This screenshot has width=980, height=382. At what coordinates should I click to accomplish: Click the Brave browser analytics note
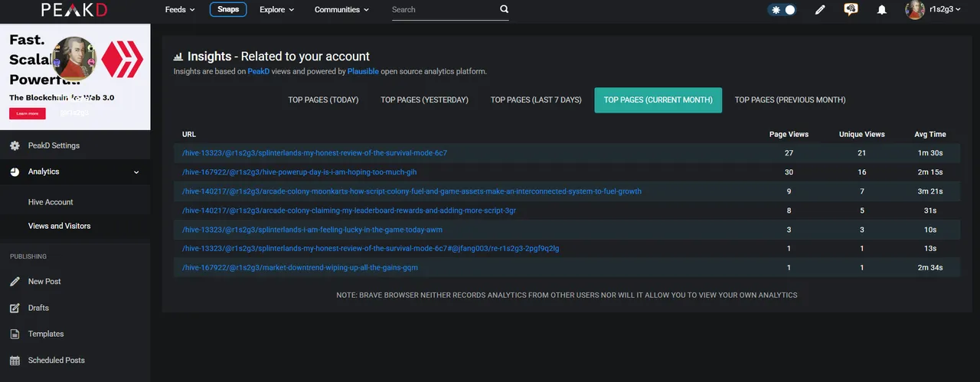[x=567, y=295]
